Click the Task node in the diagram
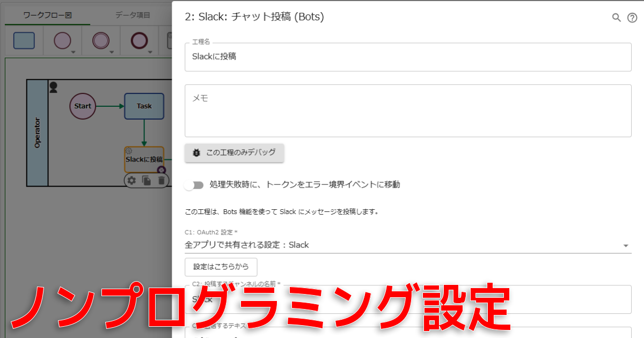Image resolution: width=644 pixels, height=338 pixels. (144, 106)
